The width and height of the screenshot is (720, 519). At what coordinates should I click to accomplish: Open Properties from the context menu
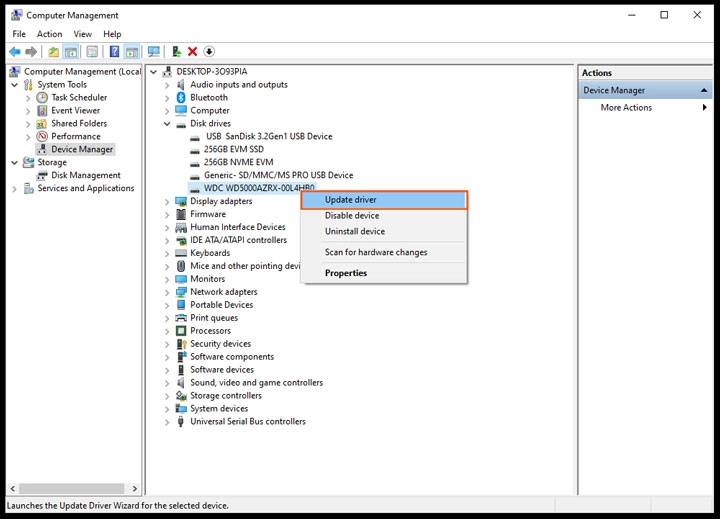346,273
